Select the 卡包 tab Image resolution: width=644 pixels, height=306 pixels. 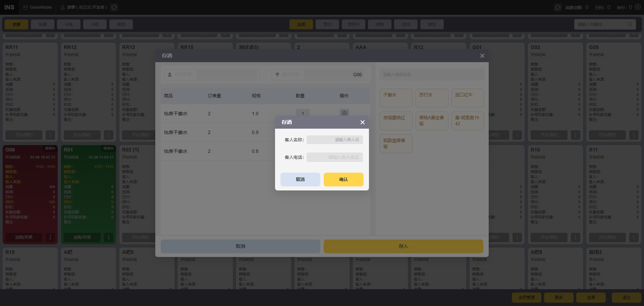[69, 25]
